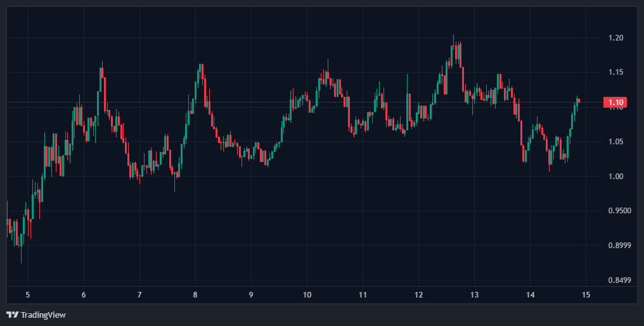The width and height of the screenshot is (644, 326).
Task: Click the TradingView logo icon
Action: coord(12,315)
